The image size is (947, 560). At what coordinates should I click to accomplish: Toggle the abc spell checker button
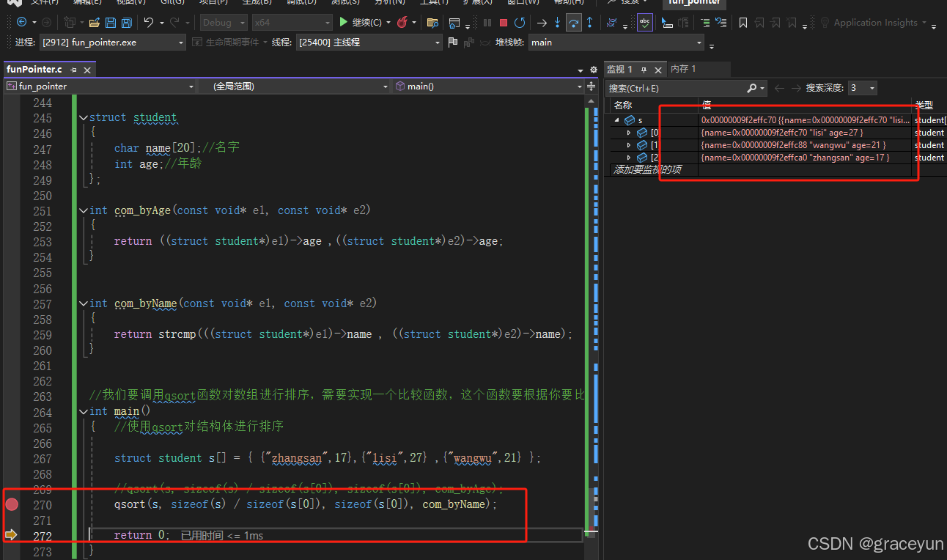point(645,23)
